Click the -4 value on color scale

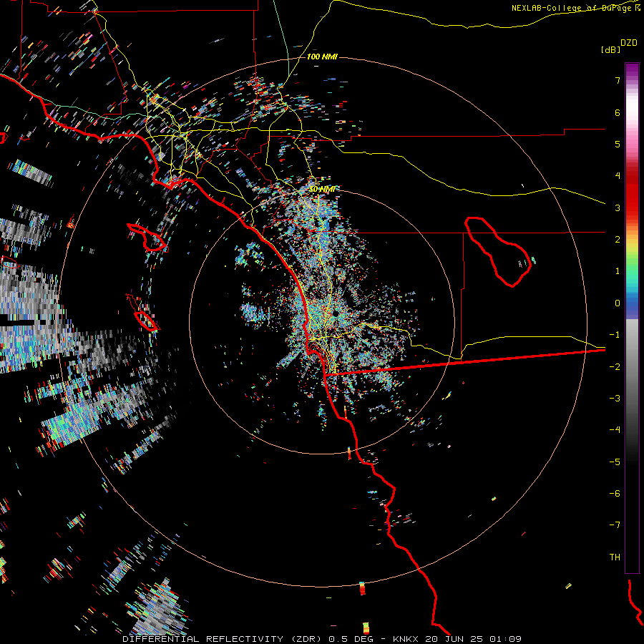pyautogui.click(x=615, y=430)
